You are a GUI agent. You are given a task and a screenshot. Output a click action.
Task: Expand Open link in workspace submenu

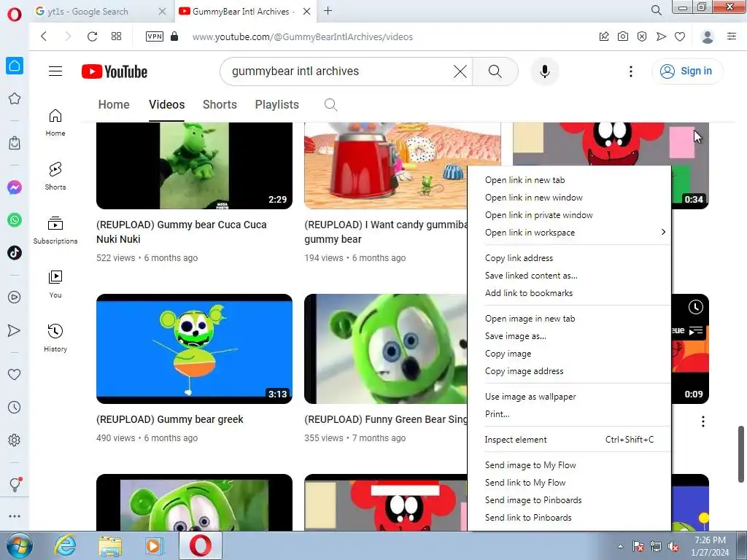[569, 233]
